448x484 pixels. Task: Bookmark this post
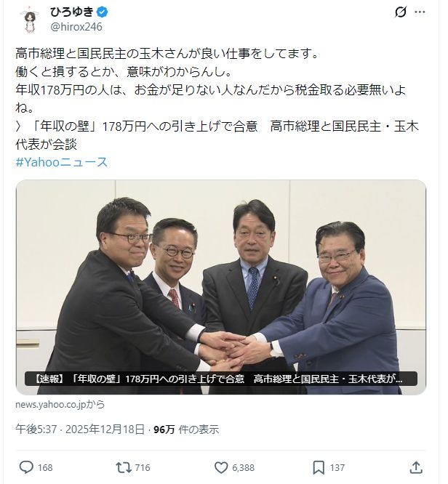[x=319, y=467]
